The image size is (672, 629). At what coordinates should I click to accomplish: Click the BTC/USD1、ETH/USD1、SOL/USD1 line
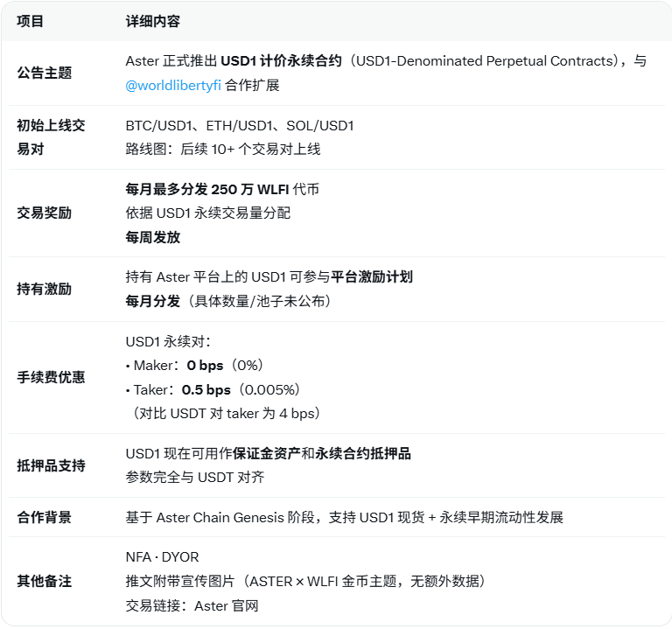pos(240,126)
